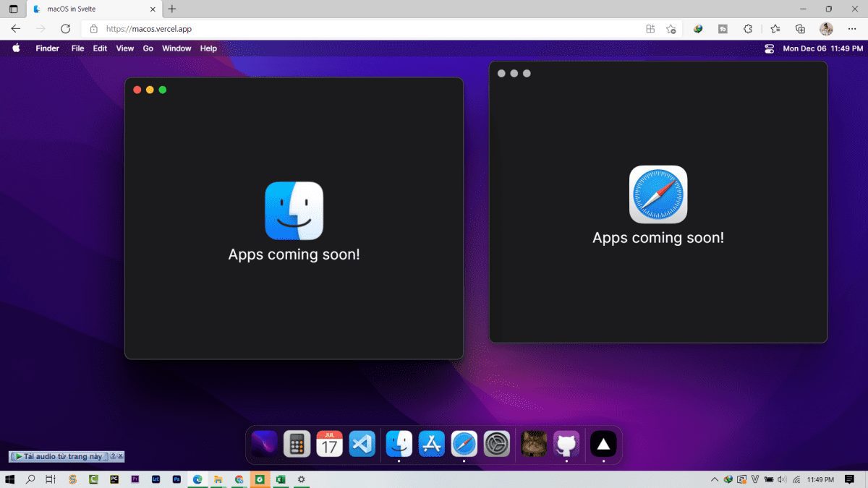Click the 1b extension icon in the Edge toolbar
868x488 pixels.
point(723,29)
